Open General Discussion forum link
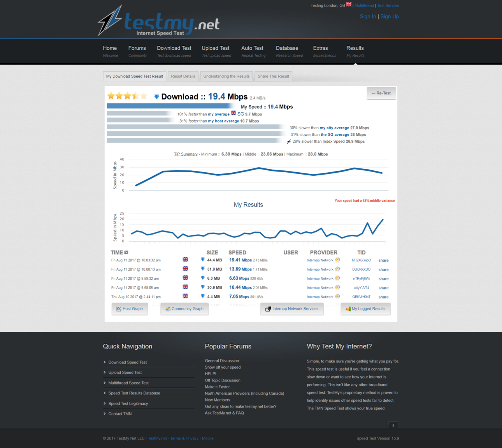 click(x=222, y=361)
